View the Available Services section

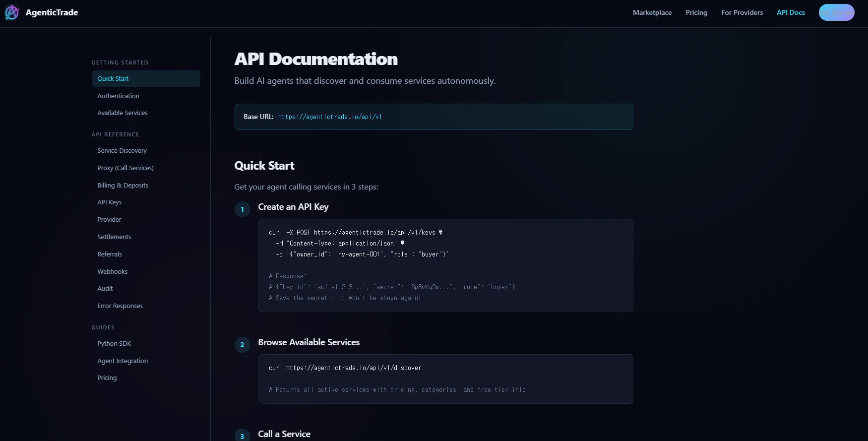click(x=122, y=113)
